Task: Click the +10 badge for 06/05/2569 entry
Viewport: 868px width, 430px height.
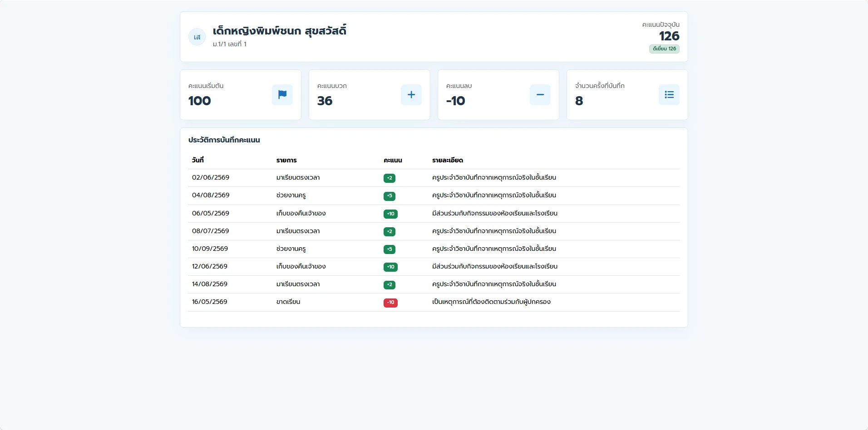Action: [390, 214]
